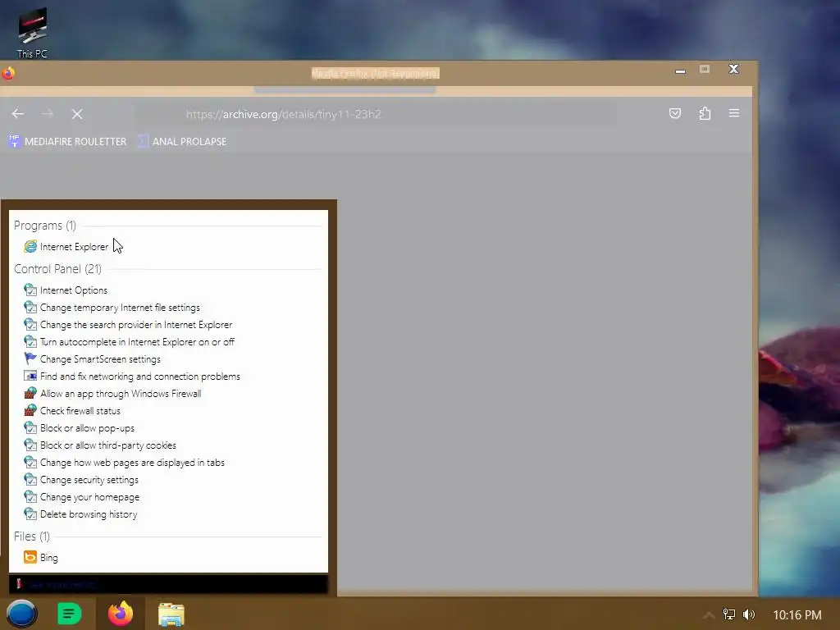Show hidden tray icons chevron
Screen dimensions: 840x630
click(x=709, y=615)
